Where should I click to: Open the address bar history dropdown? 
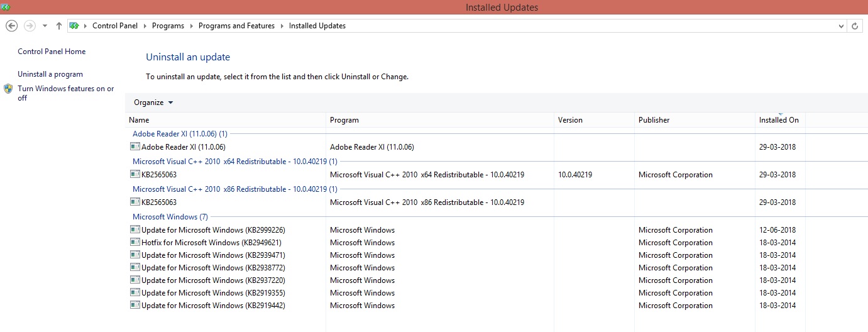[842, 26]
